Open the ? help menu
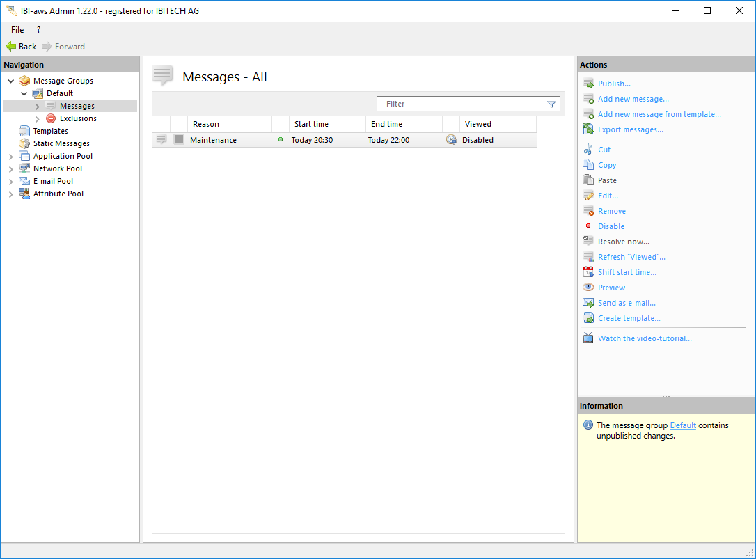The image size is (756, 559). 38,30
